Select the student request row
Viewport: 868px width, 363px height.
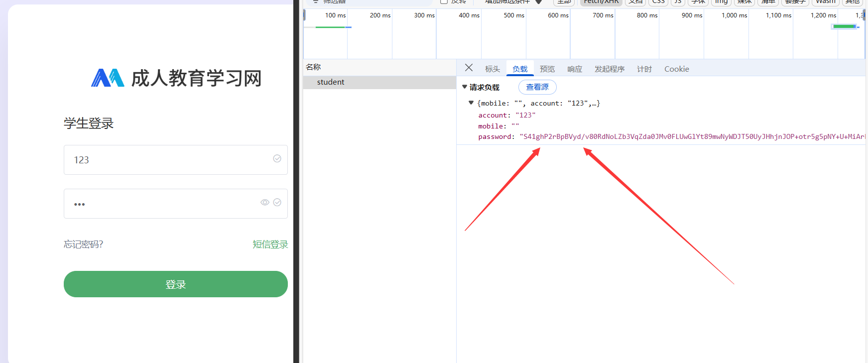(x=379, y=82)
